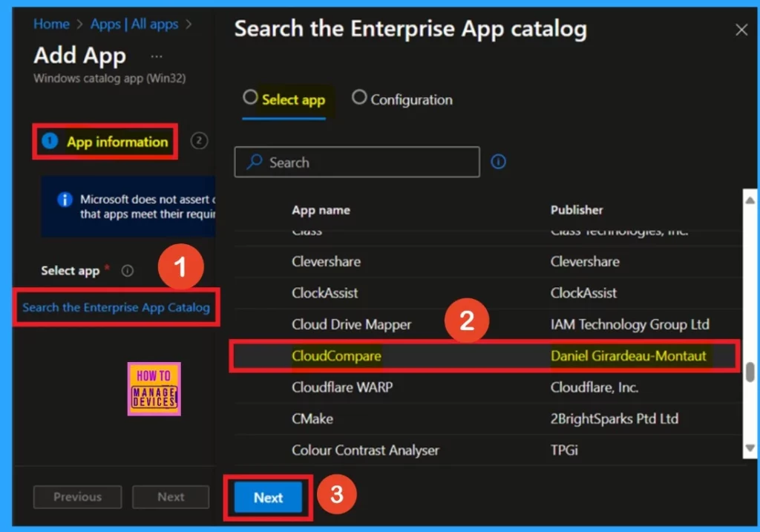Sort by Publisher column header
Viewport: 760px width, 532px height.
coord(576,210)
